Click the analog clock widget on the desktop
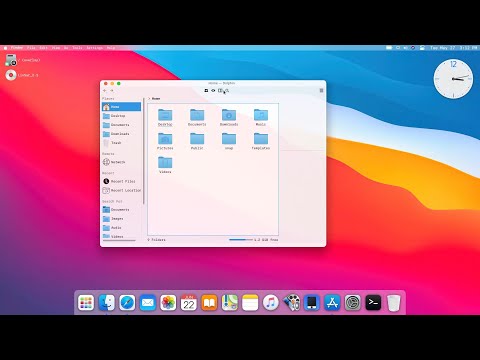 (x=453, y=79)
